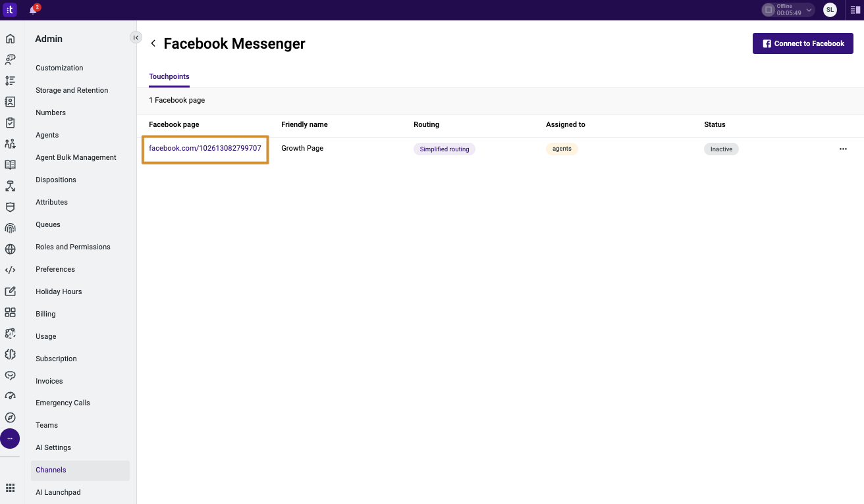Open Customization in Admin menu
This screenshot has height=504, width=864.
pos(59,68)
